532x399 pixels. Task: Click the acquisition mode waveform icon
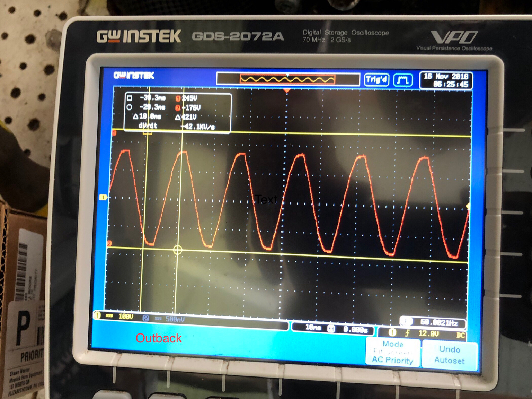pyautogui.click(x=403, y=80)
